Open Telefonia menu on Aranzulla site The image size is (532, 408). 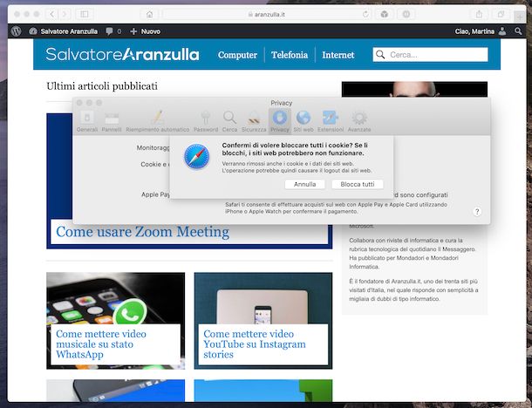(290, 55)
